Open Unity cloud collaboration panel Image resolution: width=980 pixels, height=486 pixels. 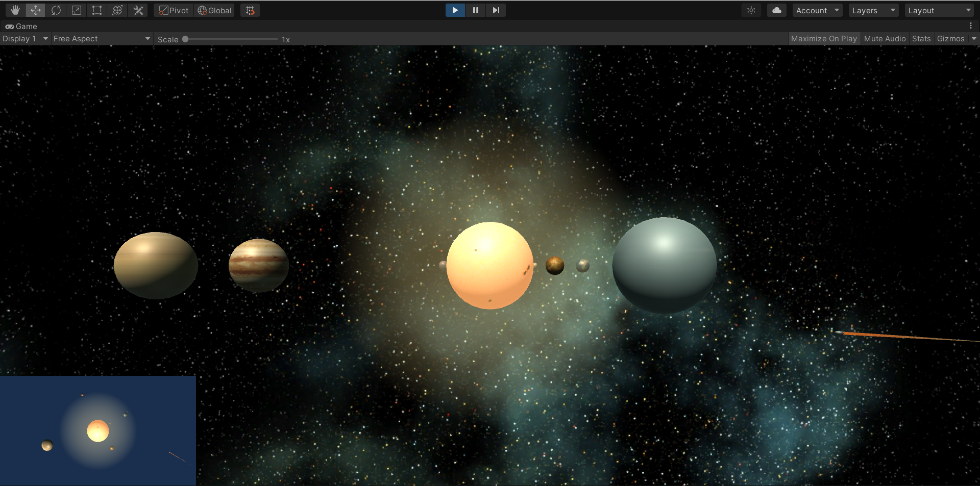pyautogui.click(x=776, y=10)
